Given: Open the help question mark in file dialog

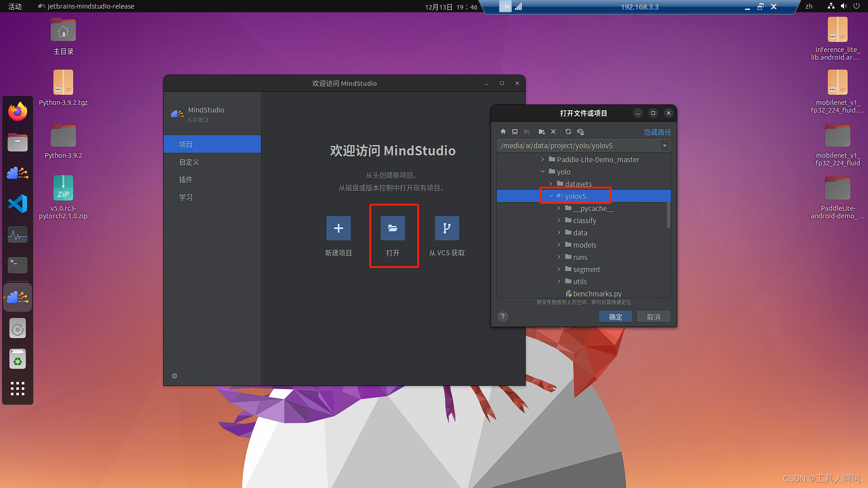Looking at the screenshot, I should coord(503,316).
